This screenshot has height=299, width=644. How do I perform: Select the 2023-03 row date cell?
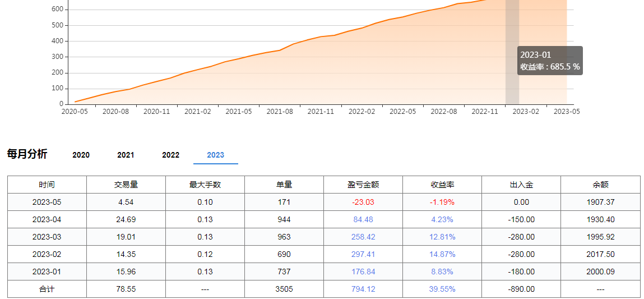tap(47, 237)
